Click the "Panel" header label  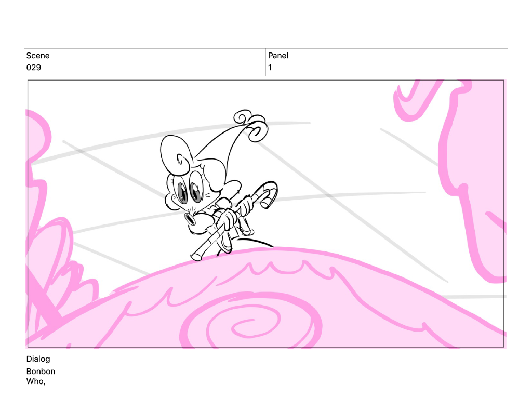click(278, 56)
